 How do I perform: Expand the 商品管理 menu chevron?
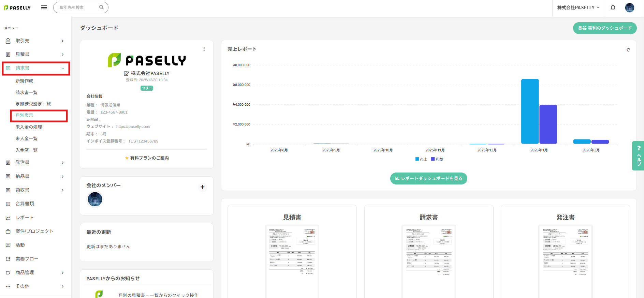tap(62, 273)
